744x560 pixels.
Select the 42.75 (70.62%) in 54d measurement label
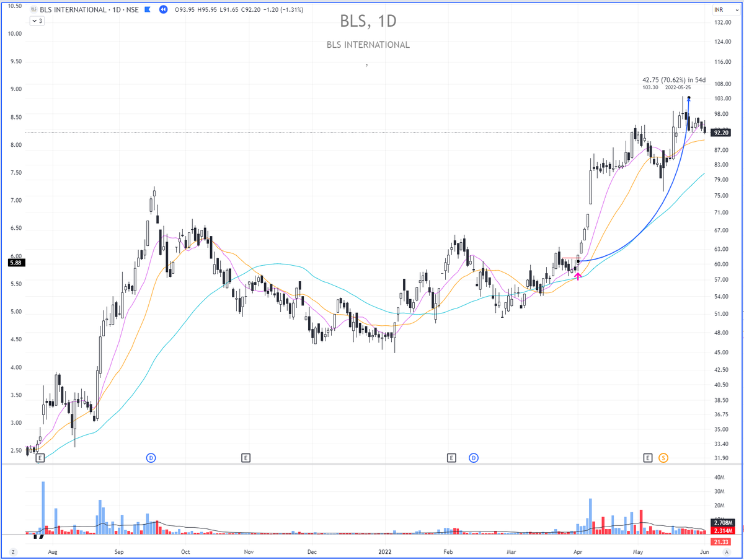(x=673, y=79)
